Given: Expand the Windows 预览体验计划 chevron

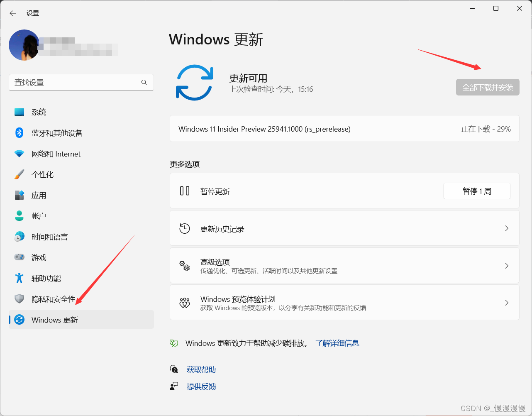Looking at the screenshot, I should tap(507, 303).
